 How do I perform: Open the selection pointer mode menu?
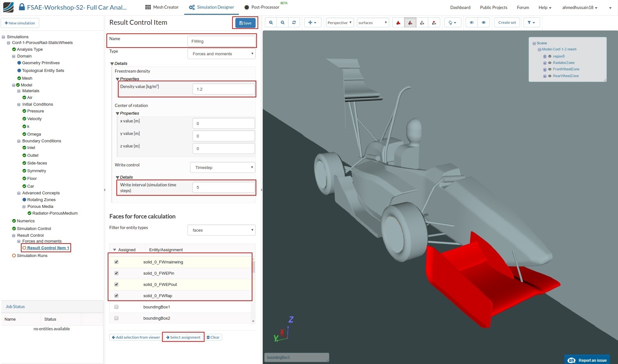452,22
